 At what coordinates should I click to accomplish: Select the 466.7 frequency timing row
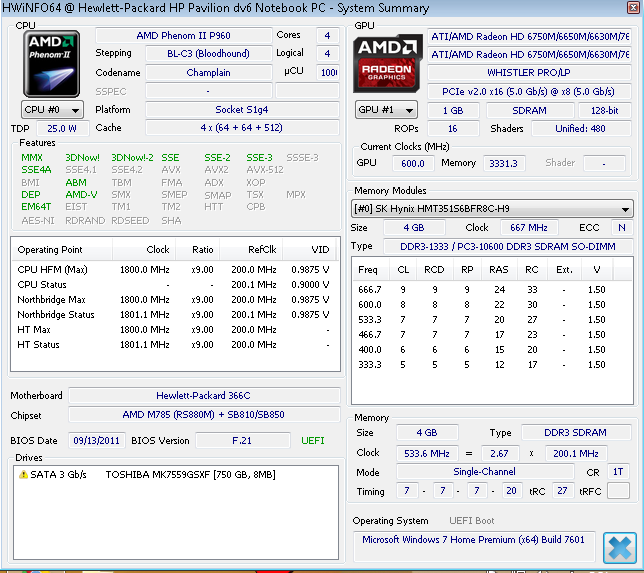[492, 335]
